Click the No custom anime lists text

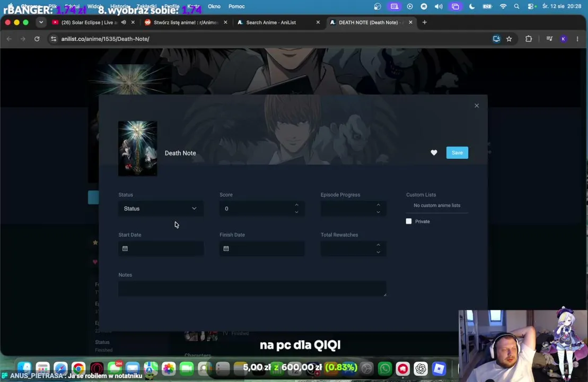(x=437, y=206)
